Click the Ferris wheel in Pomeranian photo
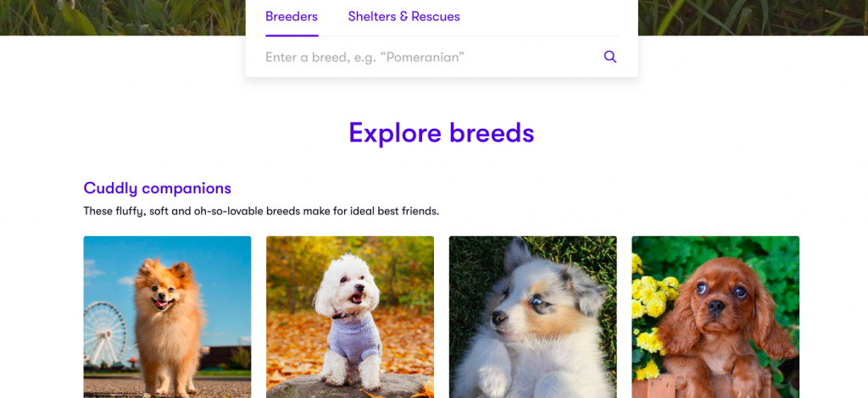The image size is (868, 398). [x=104, y=334]
